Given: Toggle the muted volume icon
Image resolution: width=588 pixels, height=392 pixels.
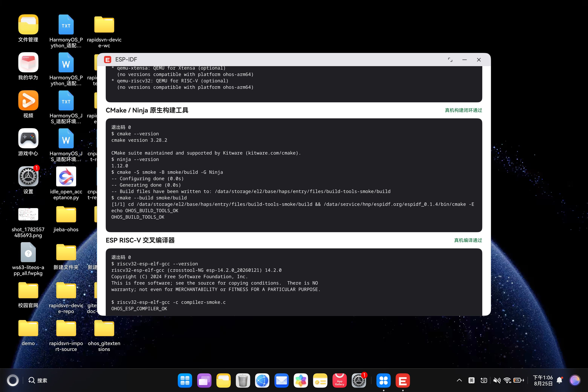Looking at the screenshot, I should (497, 380).
